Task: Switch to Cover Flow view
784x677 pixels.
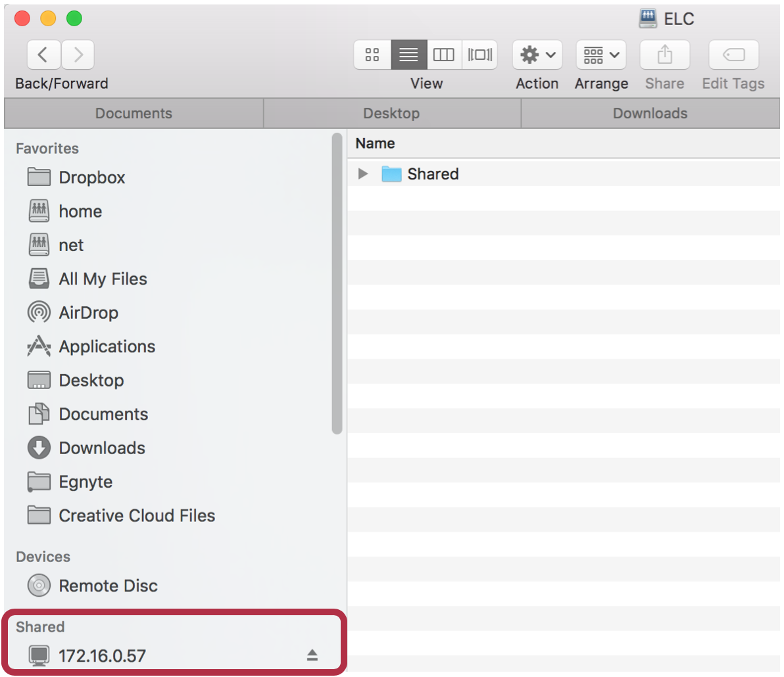Action: coord(479,55)
